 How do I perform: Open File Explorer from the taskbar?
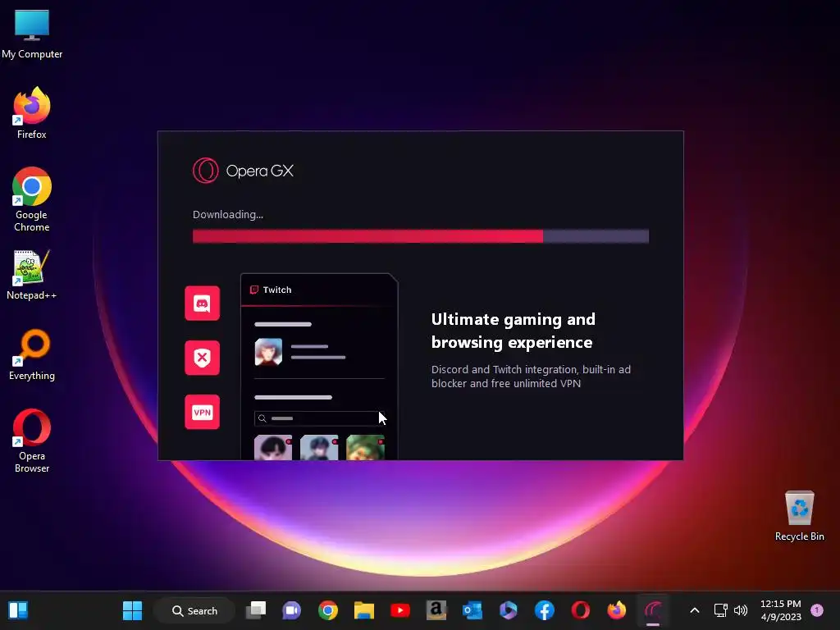point(363,610)
